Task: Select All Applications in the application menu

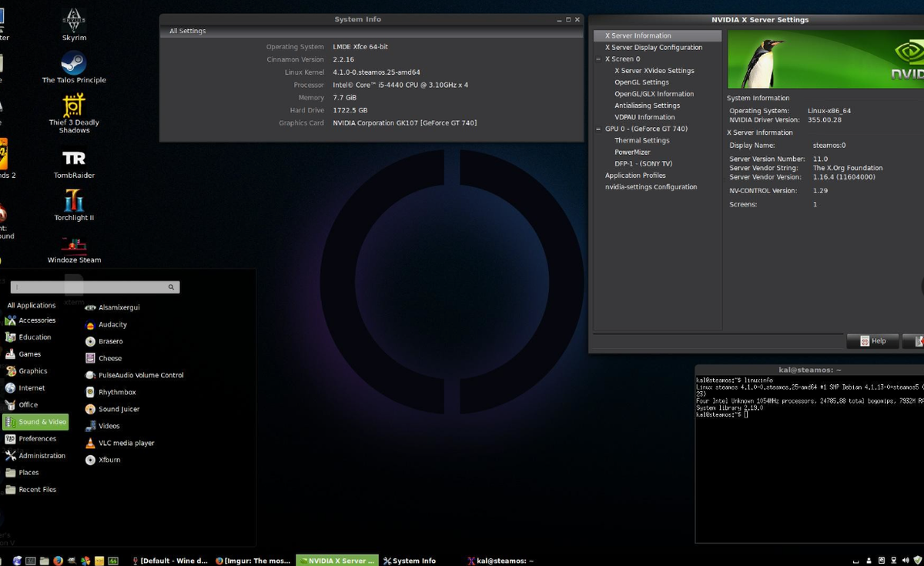Action: tap(31, 305)
